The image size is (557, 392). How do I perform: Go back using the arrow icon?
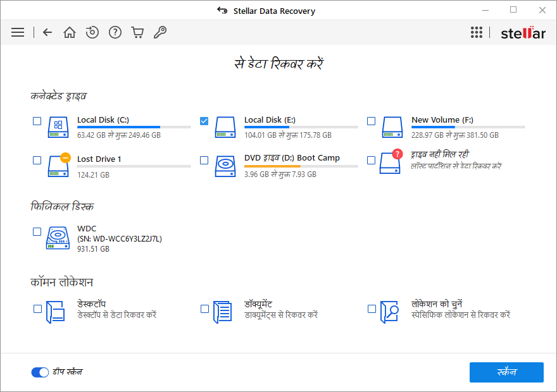[47, 32]
